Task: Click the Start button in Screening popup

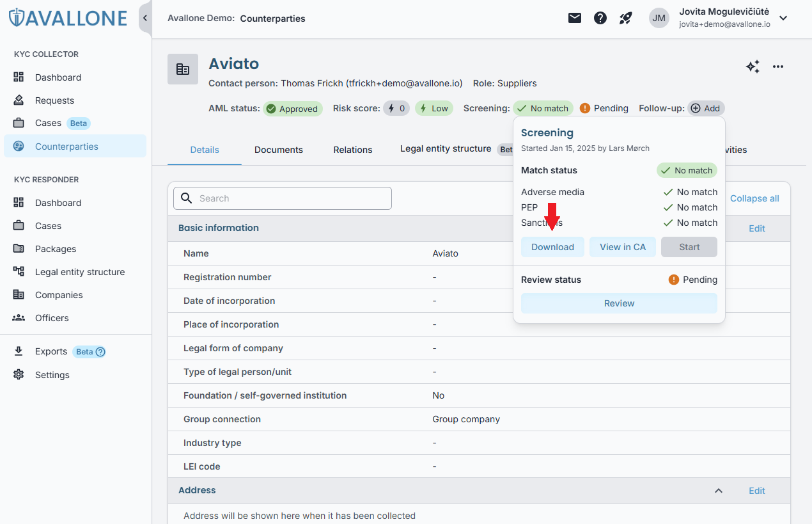Action: 689,247
